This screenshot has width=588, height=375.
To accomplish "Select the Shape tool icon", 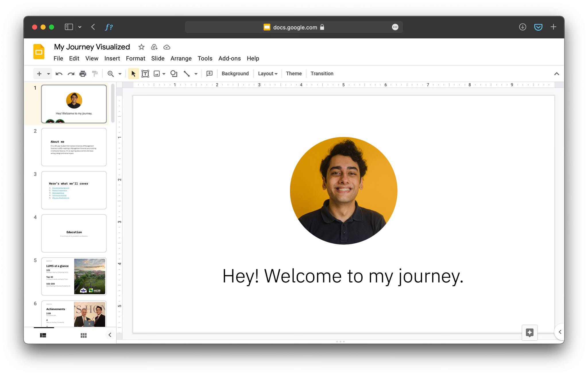I will pyautogui.click(x=174, y=74).
